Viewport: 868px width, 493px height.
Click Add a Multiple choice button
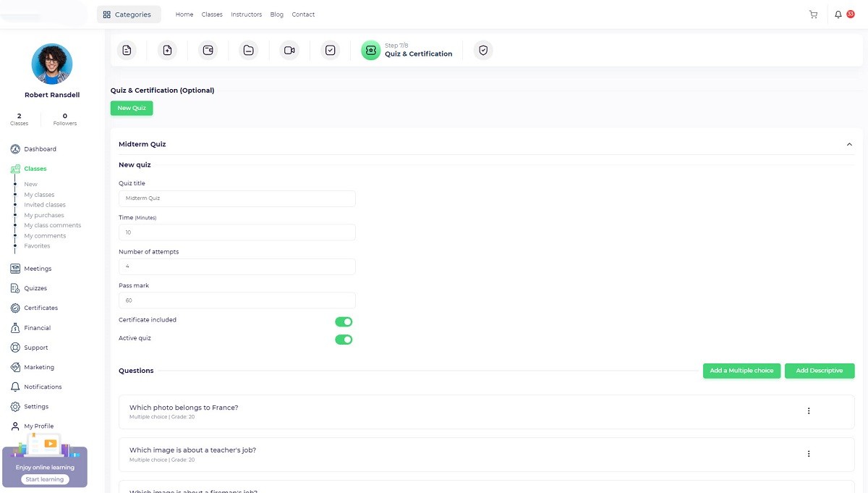coord(741,371)
